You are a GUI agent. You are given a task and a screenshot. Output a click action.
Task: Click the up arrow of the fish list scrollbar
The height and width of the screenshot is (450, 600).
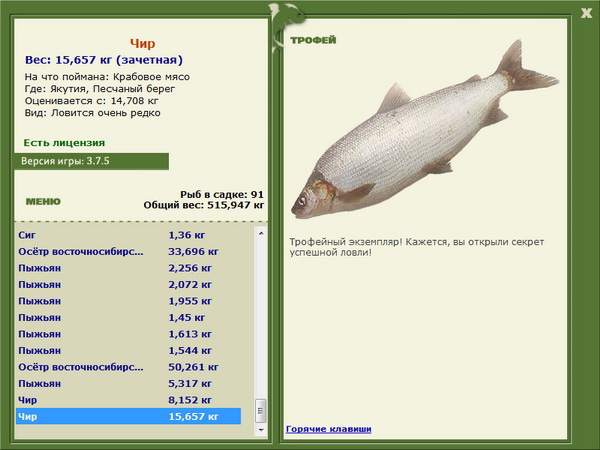pos(261,233)
